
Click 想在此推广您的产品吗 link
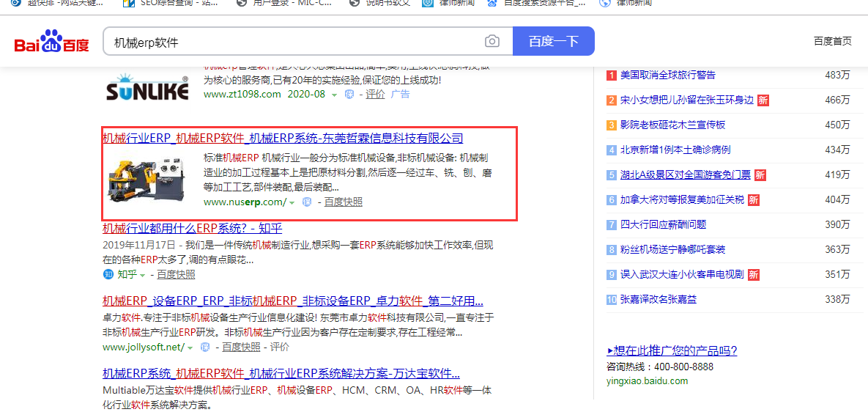point(672,350)
